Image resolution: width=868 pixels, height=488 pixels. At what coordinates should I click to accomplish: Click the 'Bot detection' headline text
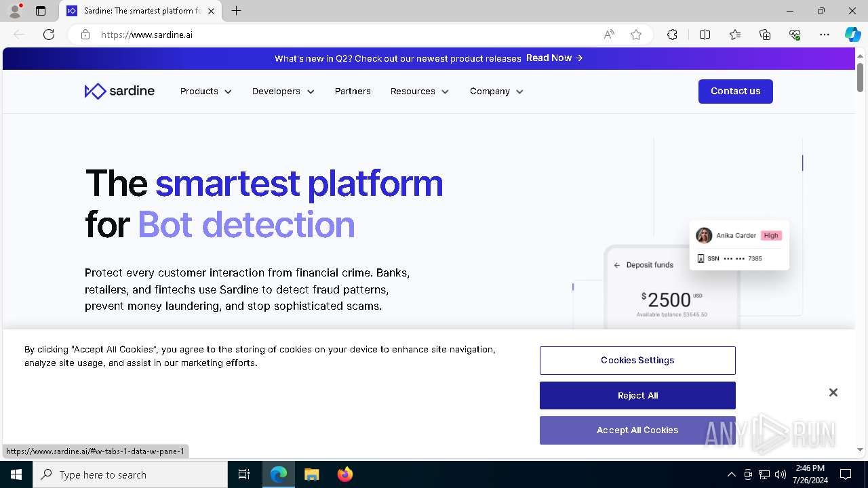(246, 224)
